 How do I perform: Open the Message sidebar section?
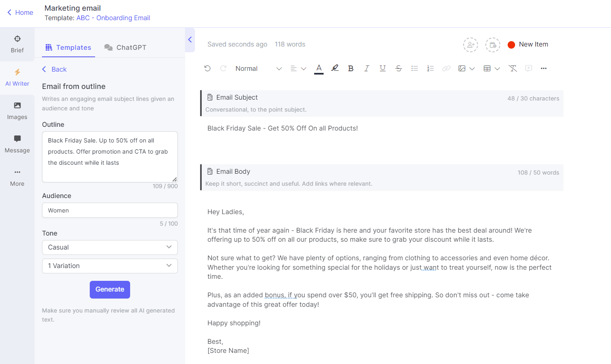[x=17, y=145]
